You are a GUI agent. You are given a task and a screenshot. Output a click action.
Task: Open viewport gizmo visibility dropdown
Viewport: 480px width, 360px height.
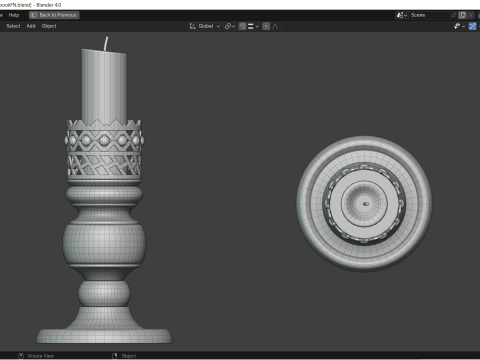coord(459,26)
